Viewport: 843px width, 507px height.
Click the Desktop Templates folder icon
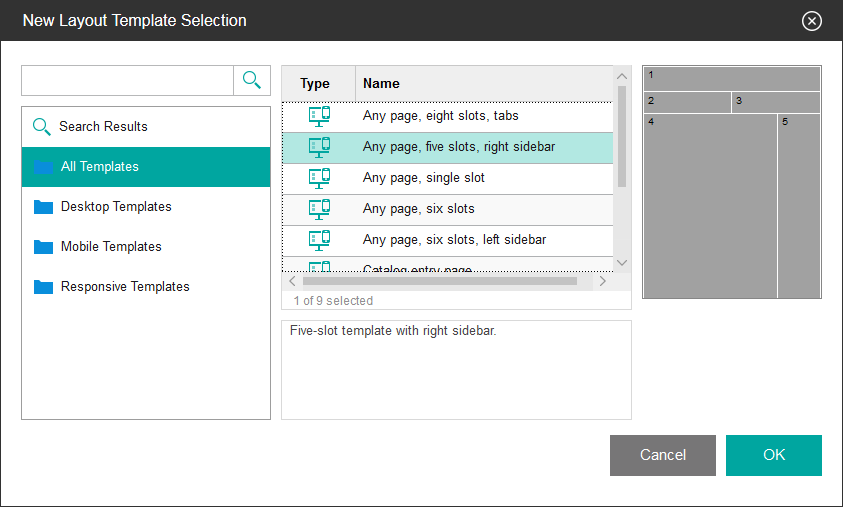pos(43,207)
